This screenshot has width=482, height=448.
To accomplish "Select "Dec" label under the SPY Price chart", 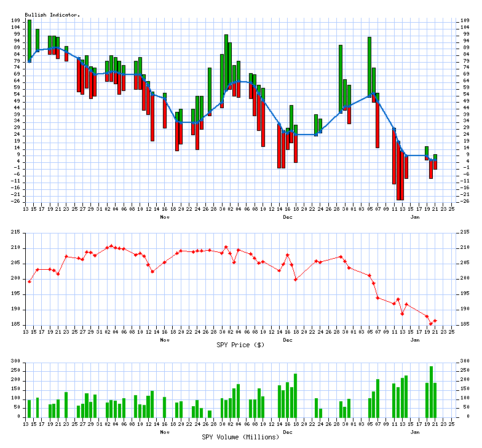I will point(287,339).
